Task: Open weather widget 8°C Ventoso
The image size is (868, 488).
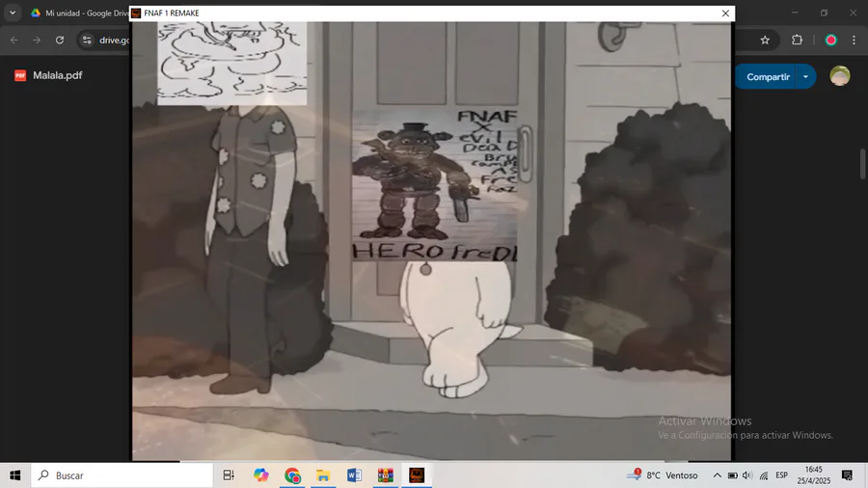Action: [x=663, y=475]
